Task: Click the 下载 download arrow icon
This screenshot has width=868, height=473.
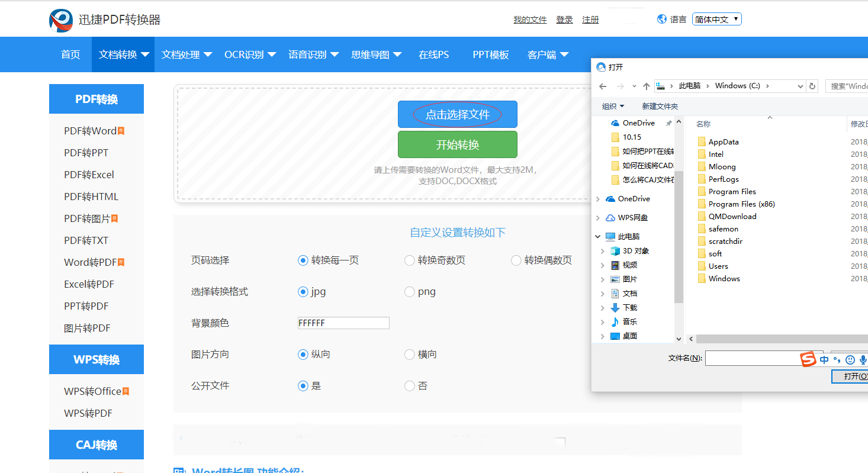Action: tap(615, 307)
